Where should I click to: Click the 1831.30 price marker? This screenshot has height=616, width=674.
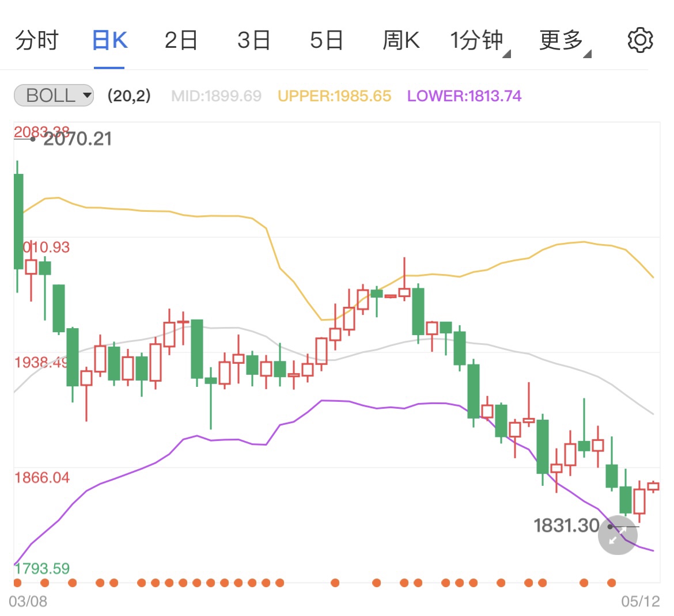567,526
